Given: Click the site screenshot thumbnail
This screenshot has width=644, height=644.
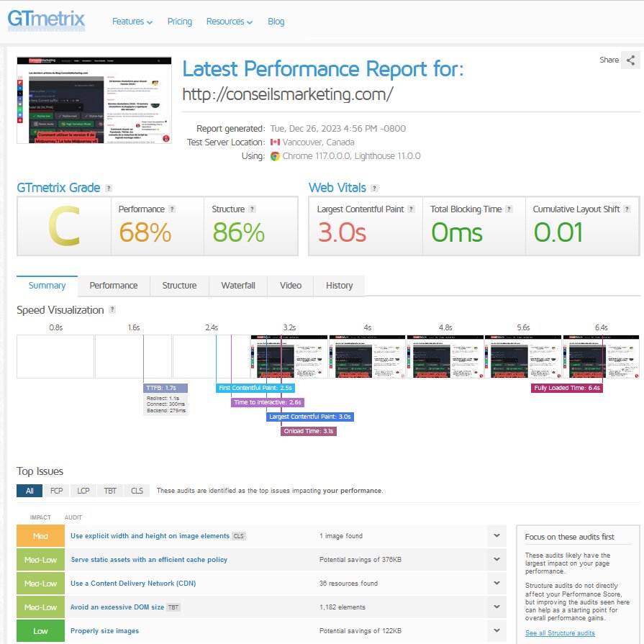Looking at the screenshot, I should point(94,100).
